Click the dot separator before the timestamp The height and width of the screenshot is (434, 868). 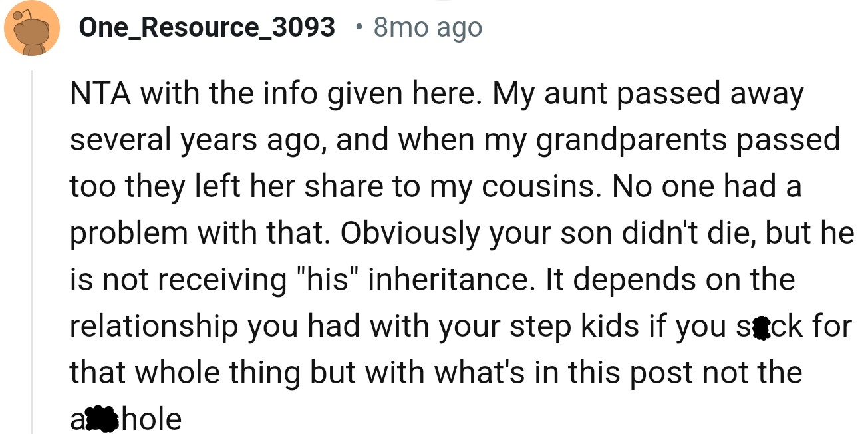point(359,28)
